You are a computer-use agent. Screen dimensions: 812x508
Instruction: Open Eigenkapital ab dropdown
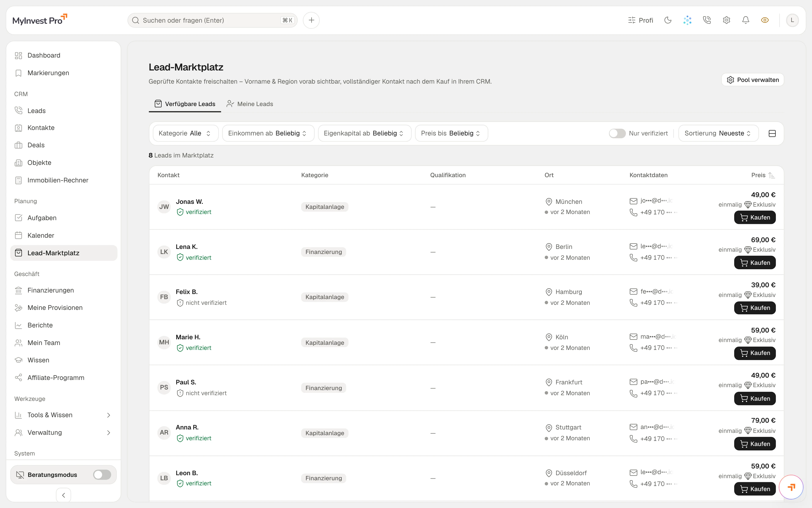(364, 133)
